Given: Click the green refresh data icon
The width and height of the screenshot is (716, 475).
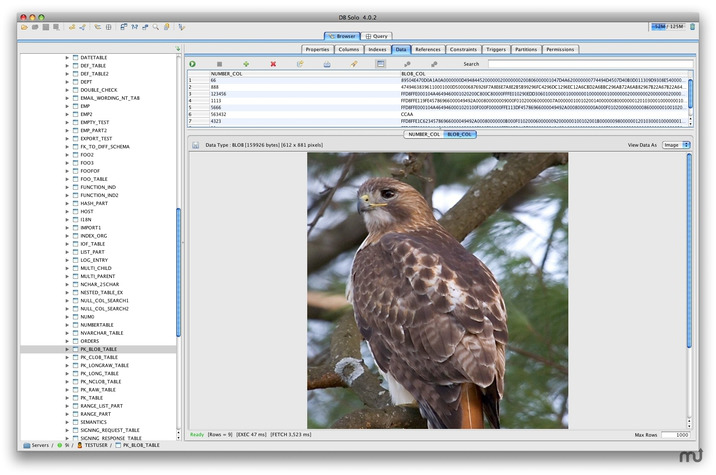Looking at the screenshot, I should (x=193, y=63).
